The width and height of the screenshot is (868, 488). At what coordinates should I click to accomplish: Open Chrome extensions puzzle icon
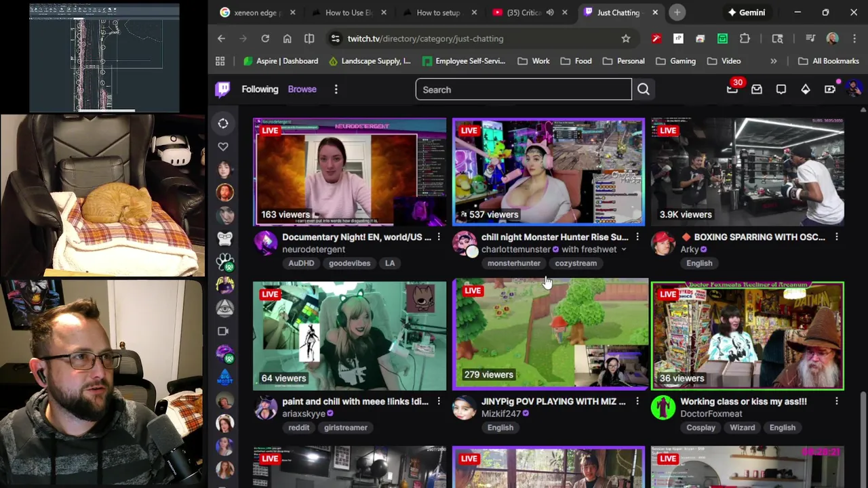tap(745, 39)
